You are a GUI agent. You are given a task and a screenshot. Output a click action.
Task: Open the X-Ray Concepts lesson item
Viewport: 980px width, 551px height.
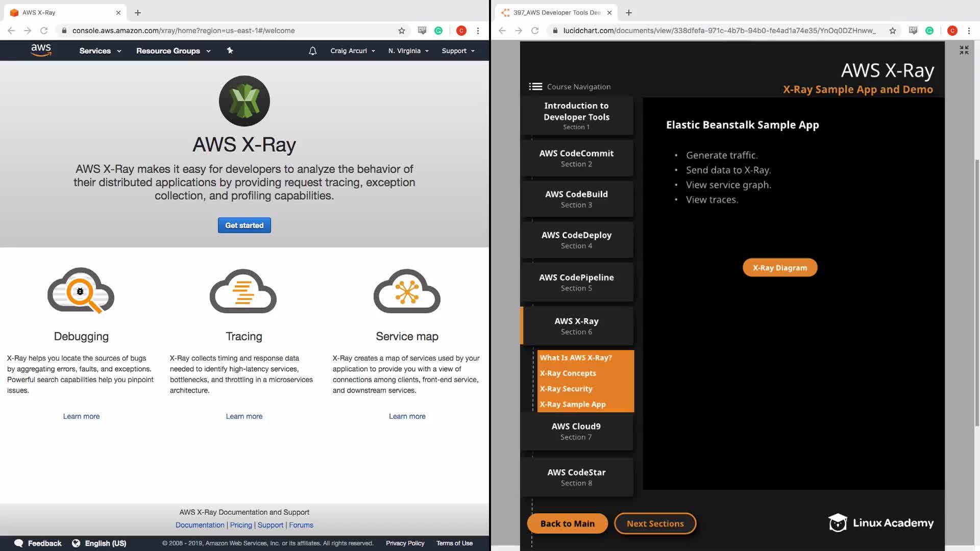coord(568,373)
